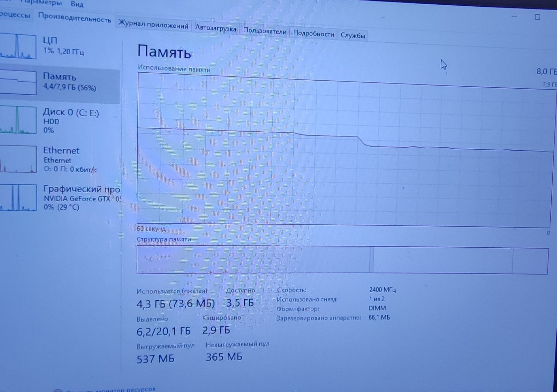Open the Автозагрузка tab

[x=216, y=28]
